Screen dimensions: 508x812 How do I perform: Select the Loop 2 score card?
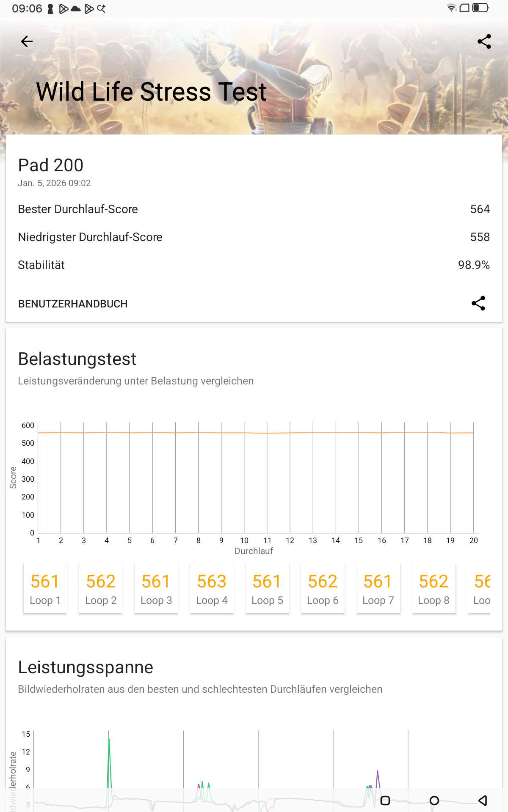pyautogui.click(x=101, y=588)
